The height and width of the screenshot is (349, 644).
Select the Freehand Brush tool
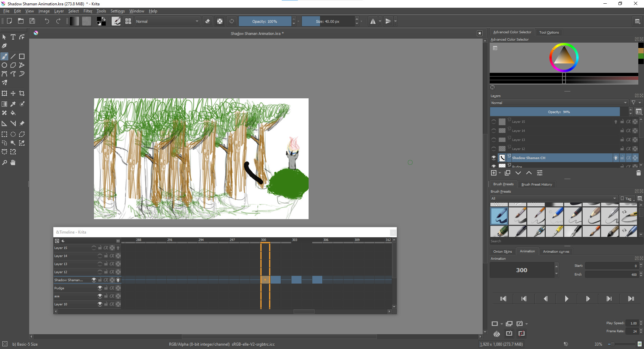[x=4, y=56]
